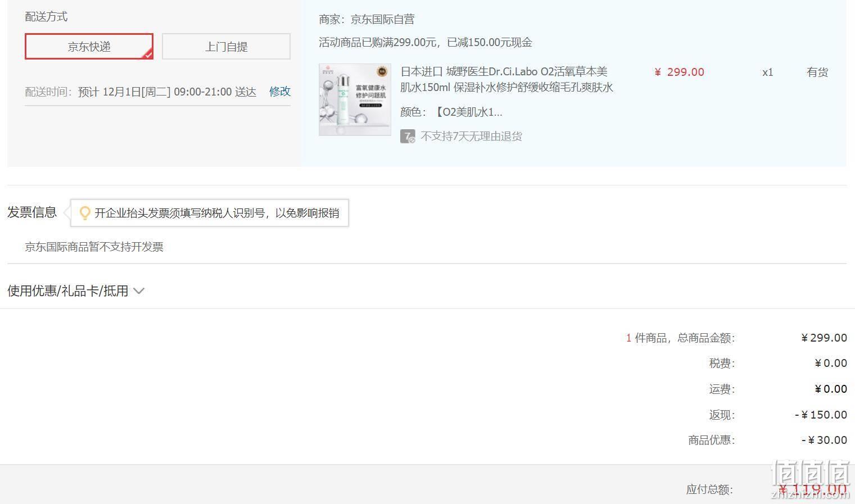
Task: Click delivery estimate 12月1日[周二] 09:00-21:00
Action: coord(167,92)
